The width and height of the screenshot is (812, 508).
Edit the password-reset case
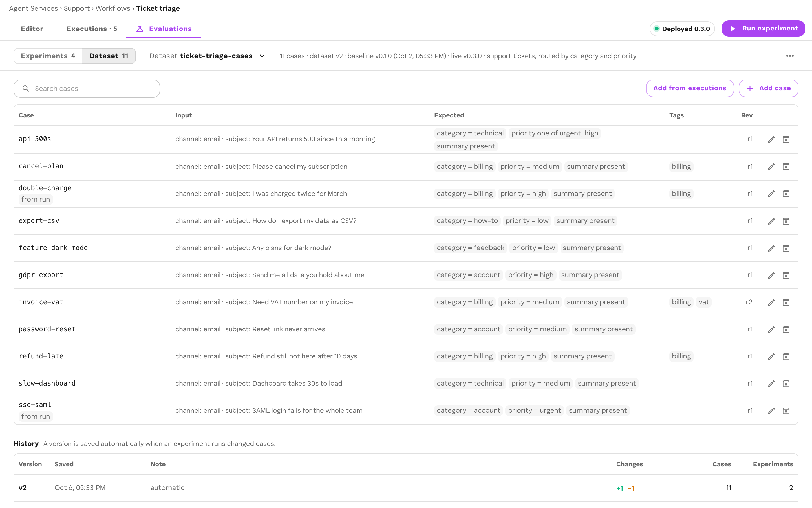click(771, 330)
